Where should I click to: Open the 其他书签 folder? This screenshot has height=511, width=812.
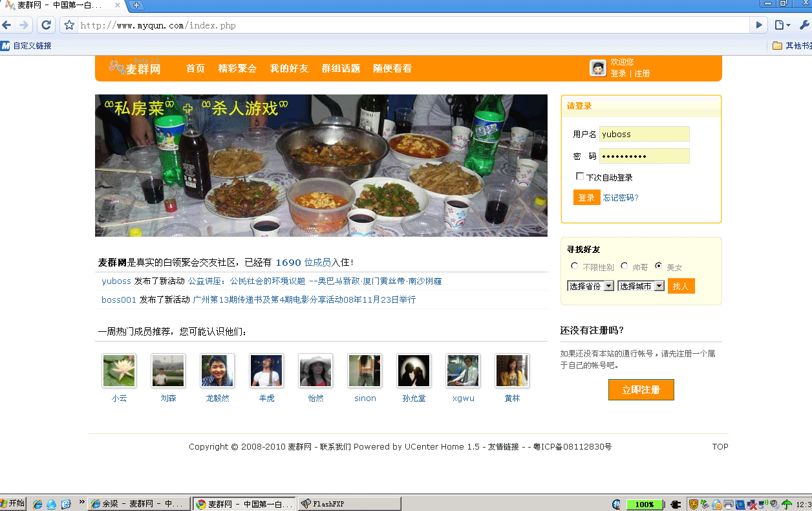click(793, 46)
